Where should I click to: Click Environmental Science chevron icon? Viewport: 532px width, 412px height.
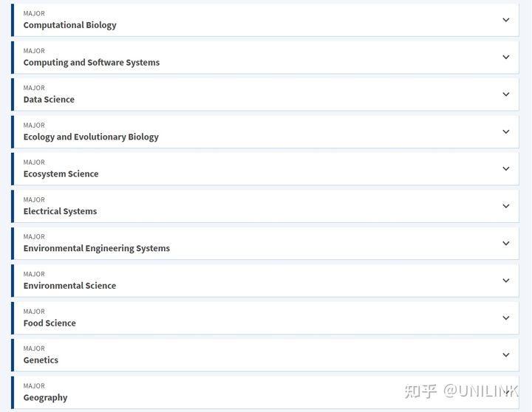coord(506,281)
